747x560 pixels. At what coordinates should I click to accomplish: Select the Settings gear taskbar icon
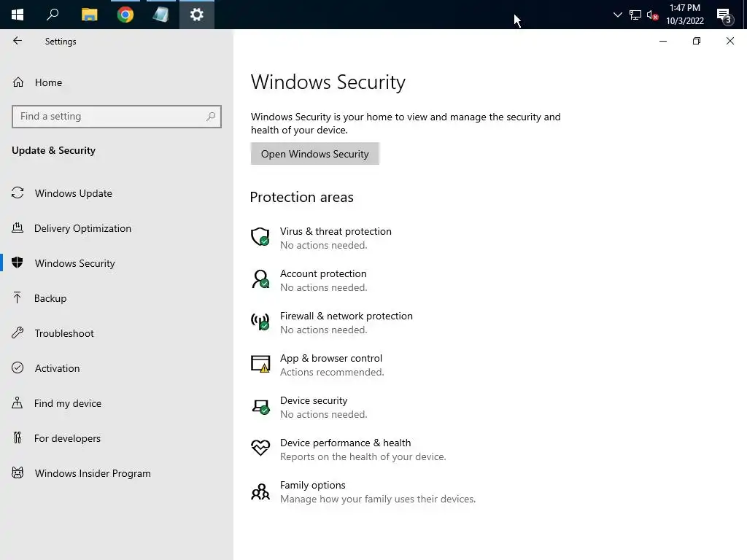(x=197, y=15)
